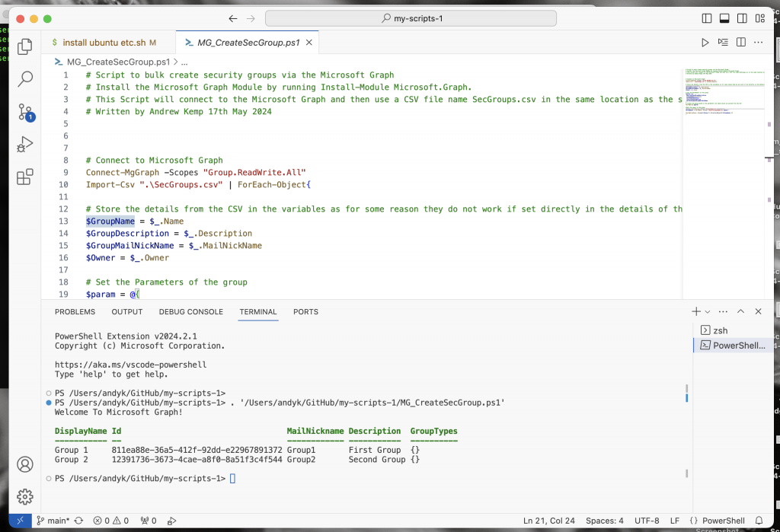Screen dimensions: 780x532
Task: Switch to the PROBLEMS panel tab
Action: tap(75, 312)
